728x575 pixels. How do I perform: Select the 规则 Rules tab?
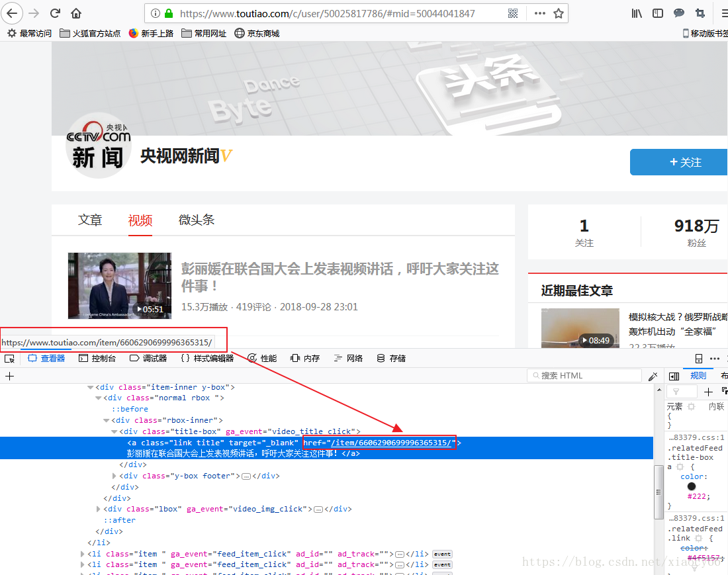pyautogui.click(x=698, y=375)
